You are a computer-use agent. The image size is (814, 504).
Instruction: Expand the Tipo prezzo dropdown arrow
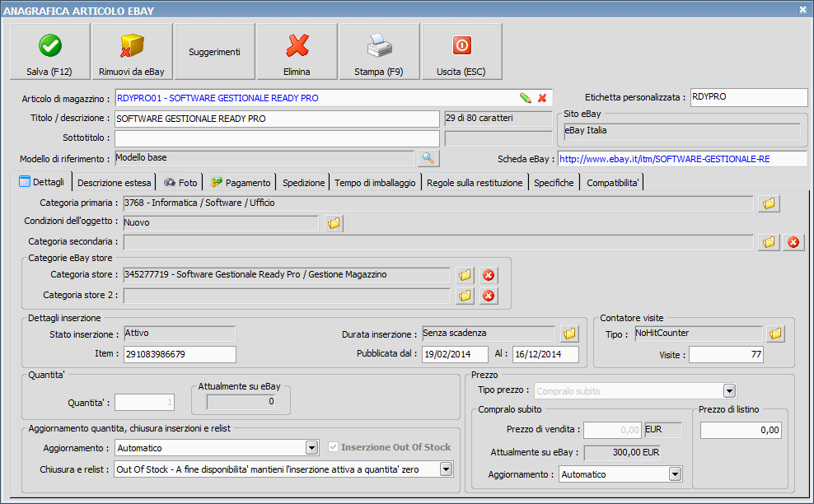(x=729, y=391)
